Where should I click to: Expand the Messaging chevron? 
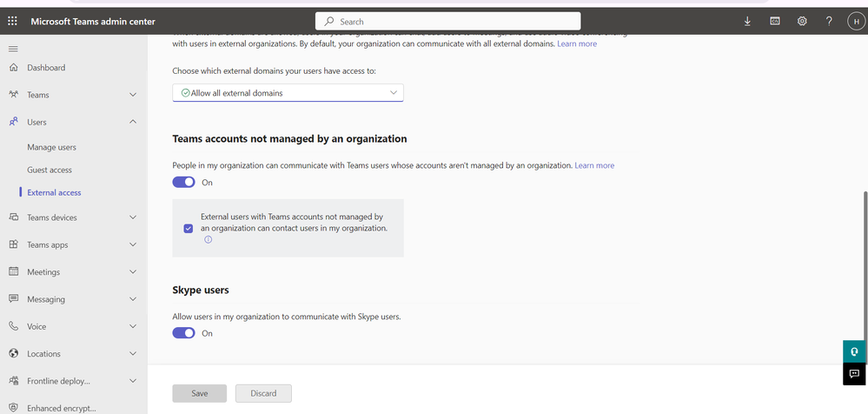coord(133,298)
